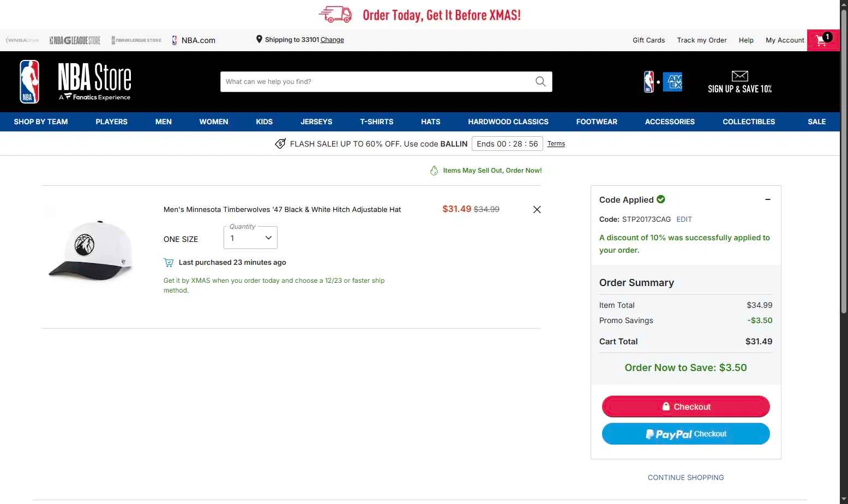Click Gift Cards link
This screenshot has height=504, width=848.
point(648,40)
